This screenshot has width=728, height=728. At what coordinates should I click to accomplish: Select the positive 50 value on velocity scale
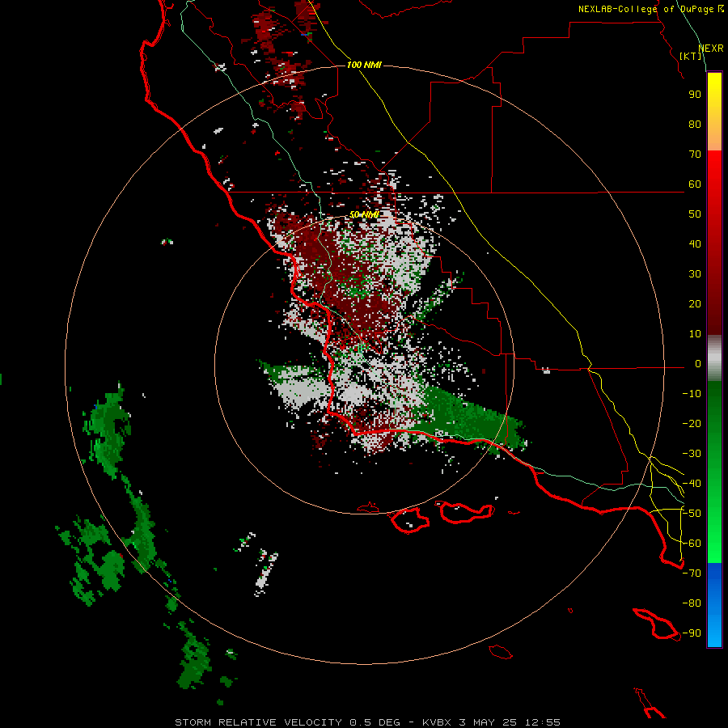(x=695, y=214)
